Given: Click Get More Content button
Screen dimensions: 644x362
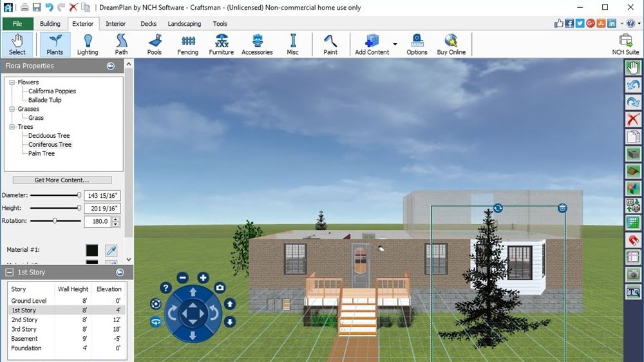Looking at the screenshot, I should point(62,180).
